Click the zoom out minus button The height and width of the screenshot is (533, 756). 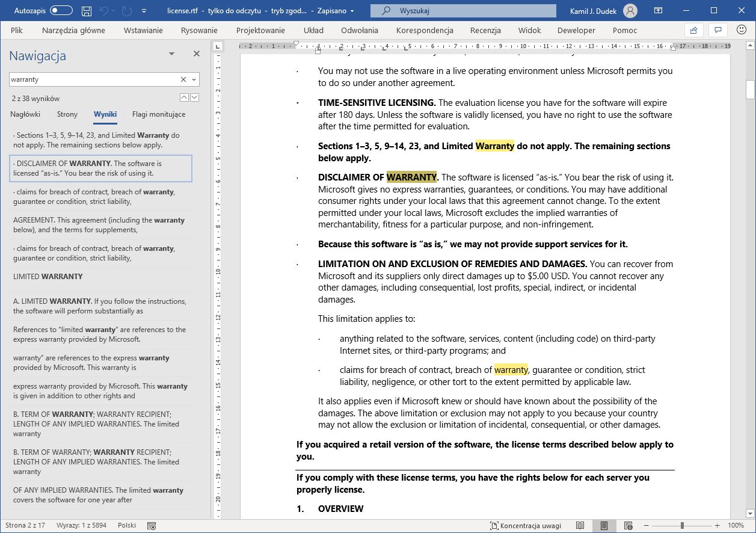647,525
